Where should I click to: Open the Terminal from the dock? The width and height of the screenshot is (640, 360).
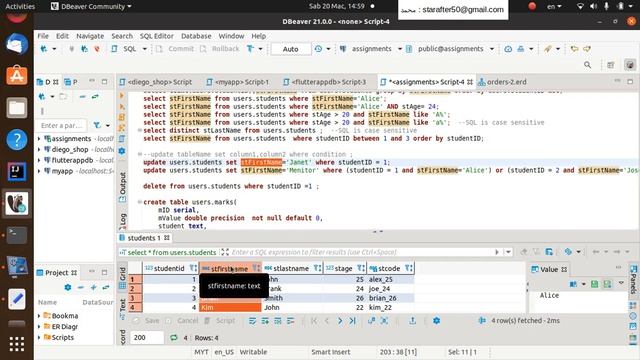pyautogui.click(x=17, y=235)
